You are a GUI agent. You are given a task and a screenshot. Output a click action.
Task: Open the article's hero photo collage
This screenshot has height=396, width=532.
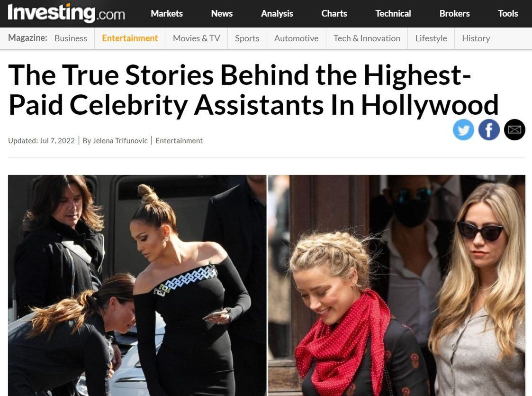[x=266, y=285]
